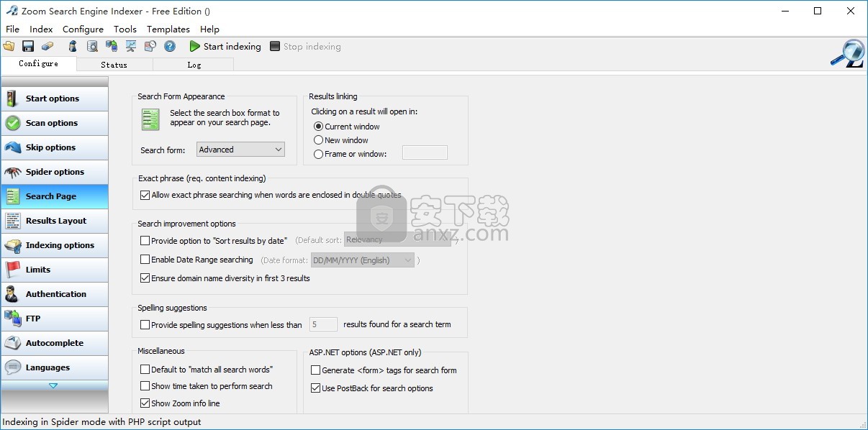Click Start indexing button
The width and height of the screenshot is (868, 430).
(x=225, y=47)
